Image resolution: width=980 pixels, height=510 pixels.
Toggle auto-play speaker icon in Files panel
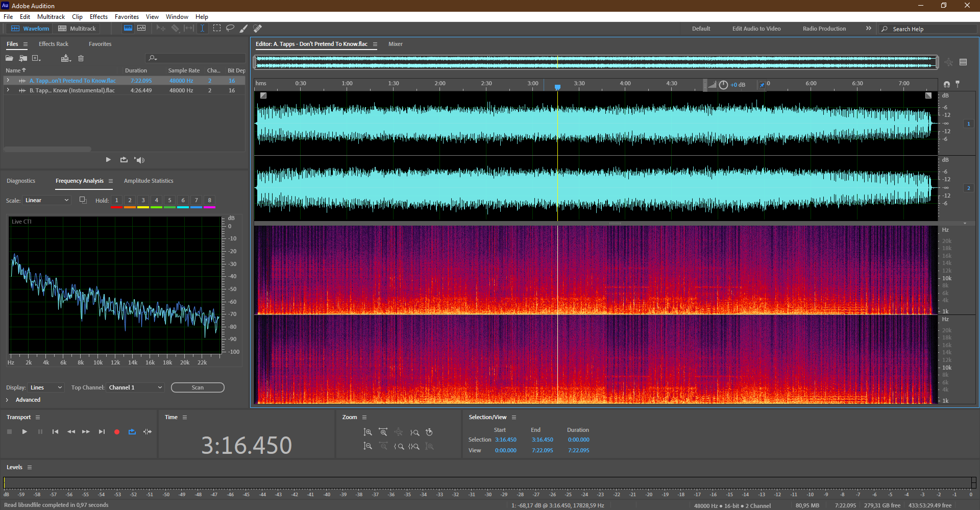click(139, 160)
